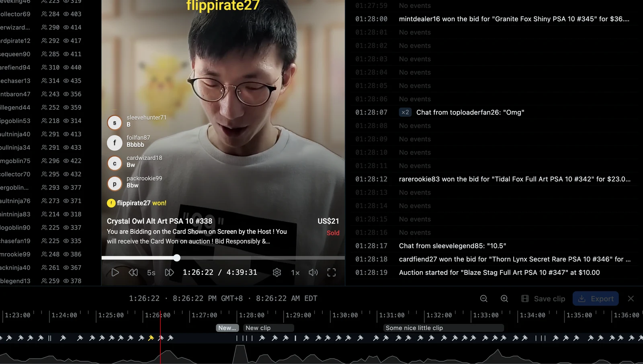The image size is (643, 364).
Task: Zoom out the timeline
Action: pos(484,299)
